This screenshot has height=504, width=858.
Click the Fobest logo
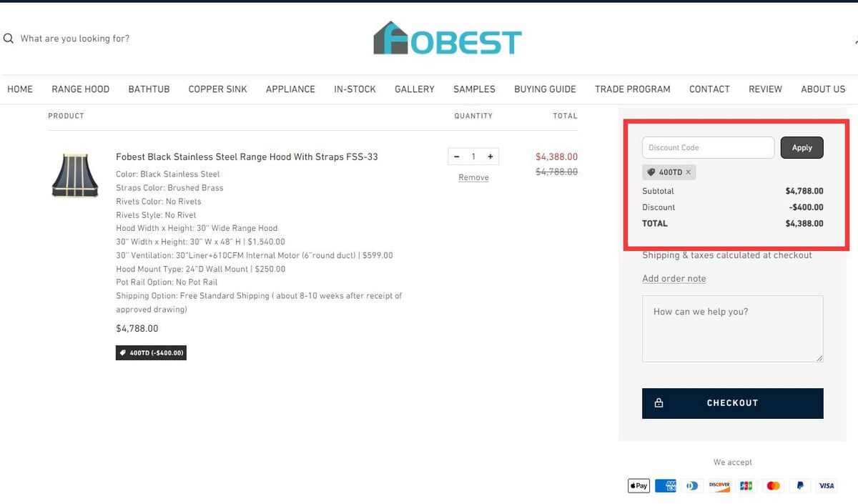(x=446, y=39)
